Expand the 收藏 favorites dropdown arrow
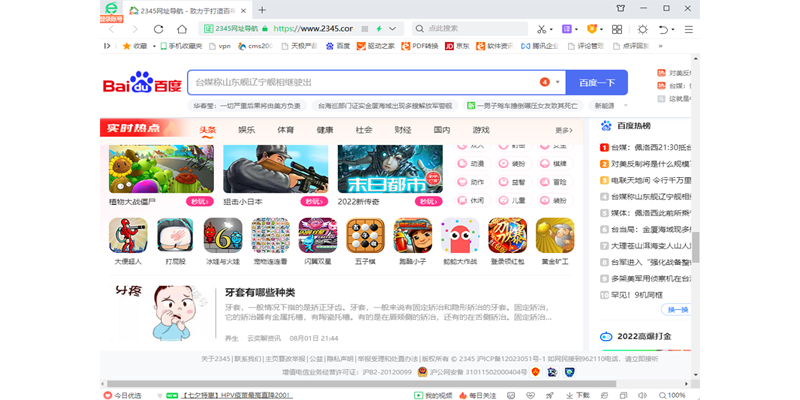 tap(154, 46)
